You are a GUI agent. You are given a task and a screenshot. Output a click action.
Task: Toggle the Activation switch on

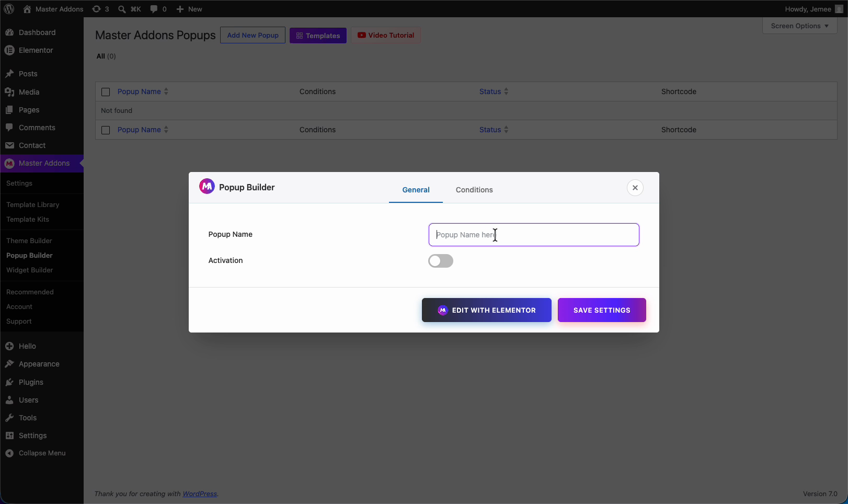pyautogui.click(x=441, y=261)
